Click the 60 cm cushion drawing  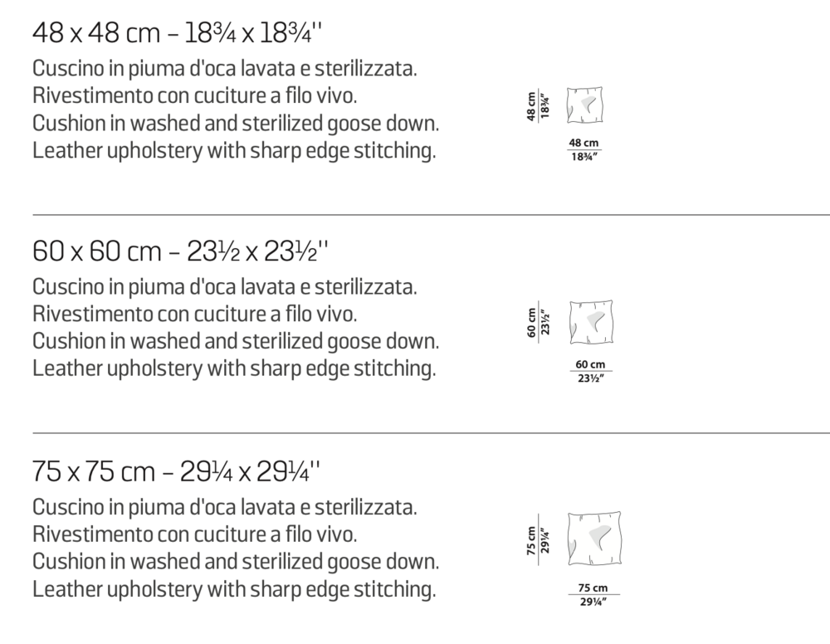pos(591,322)
